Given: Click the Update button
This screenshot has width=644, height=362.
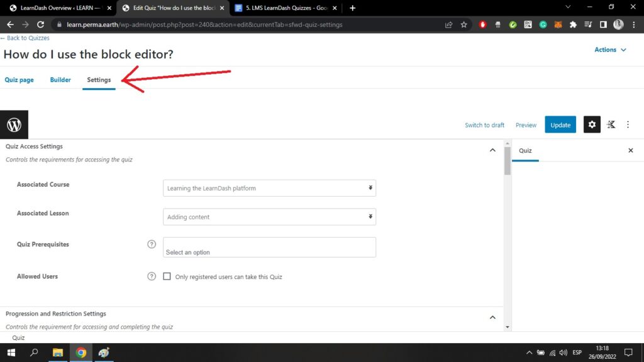Looking at the screenshot, I should click(560, 124).
